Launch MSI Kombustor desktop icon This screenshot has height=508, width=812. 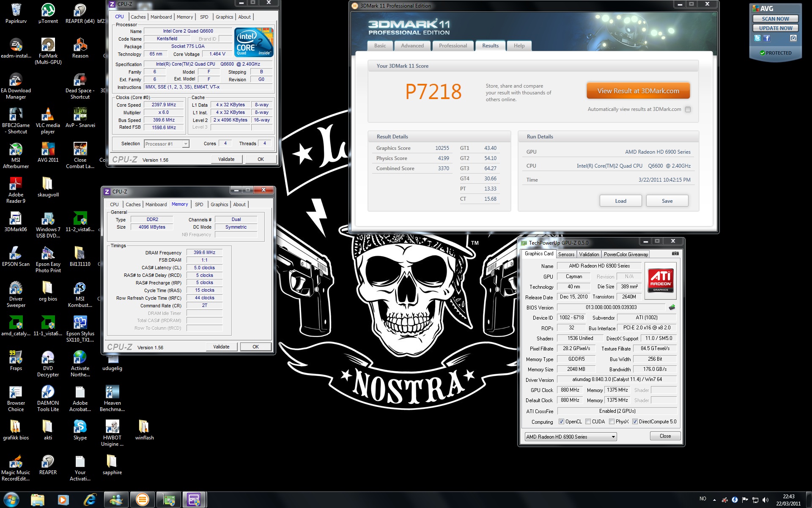click(80, 294)
